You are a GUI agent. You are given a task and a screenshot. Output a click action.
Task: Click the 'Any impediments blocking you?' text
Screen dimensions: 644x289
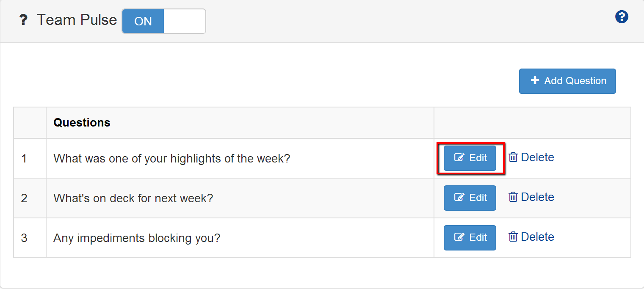[x=137, y=238]
